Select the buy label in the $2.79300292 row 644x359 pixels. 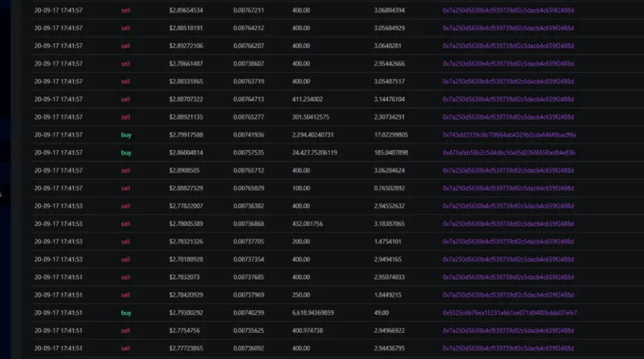[x=126, y=313]
